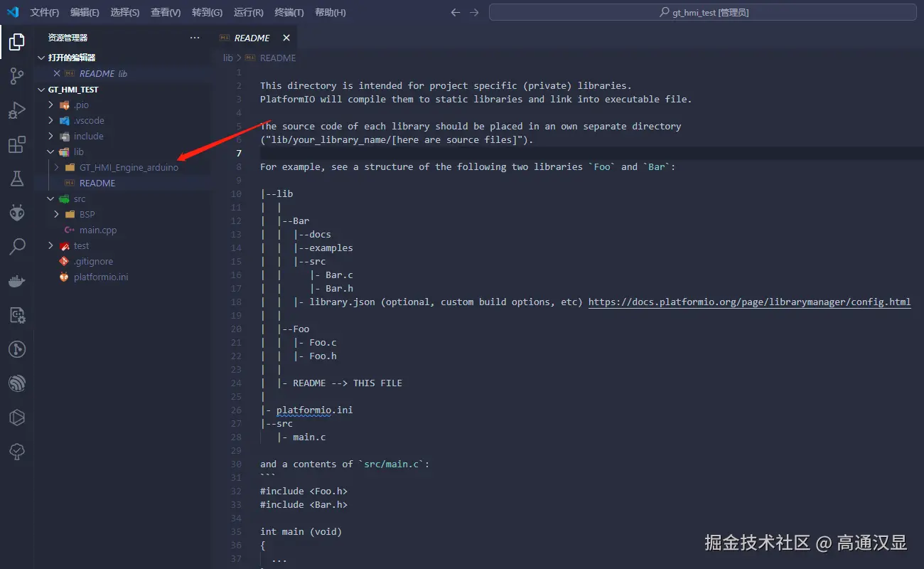The image size is (924, 569).
Task: Open the docs.platformio.org config link
Action: [749, 302]
